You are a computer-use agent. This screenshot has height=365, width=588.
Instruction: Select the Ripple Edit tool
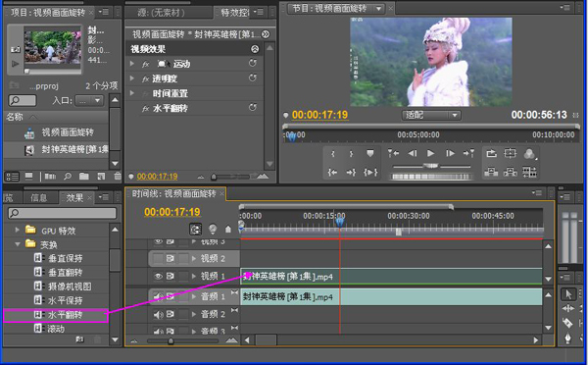[x=568, y=309]
